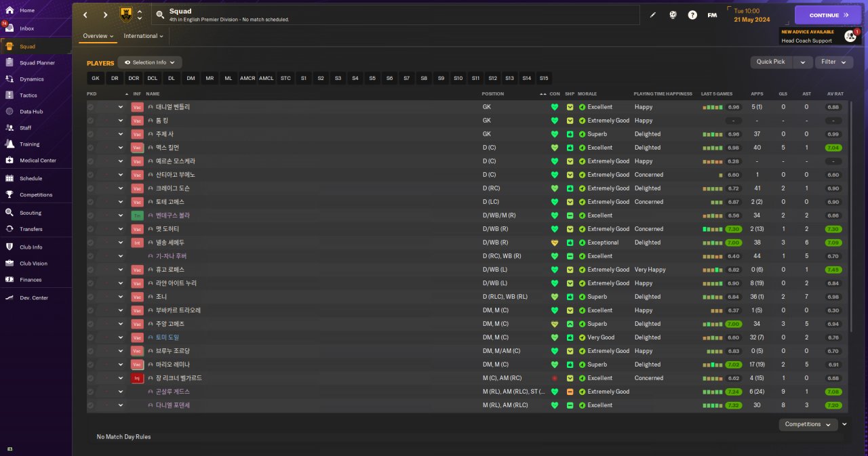Select the S1 substitute slot

[x=303, y=78]
